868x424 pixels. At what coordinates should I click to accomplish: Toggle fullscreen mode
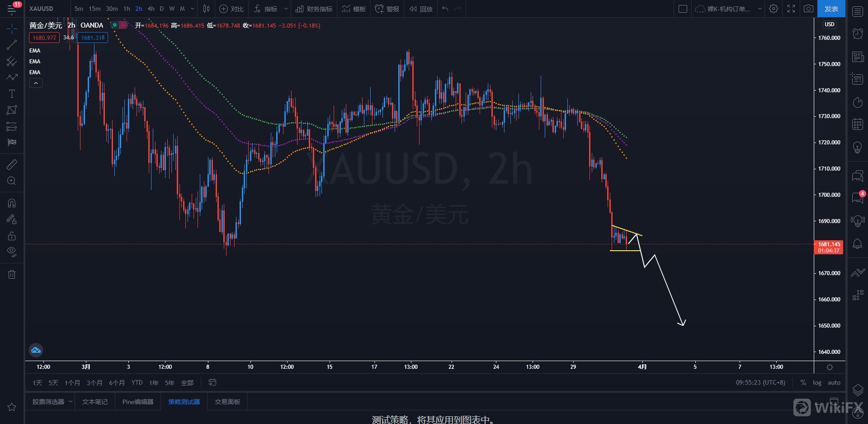tap(791, 9)
